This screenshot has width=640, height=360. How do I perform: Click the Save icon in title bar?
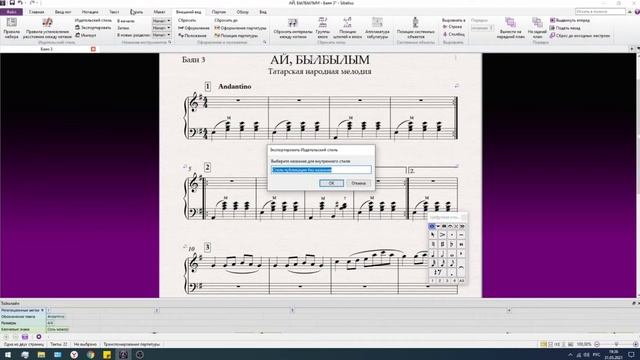(12, 3)
